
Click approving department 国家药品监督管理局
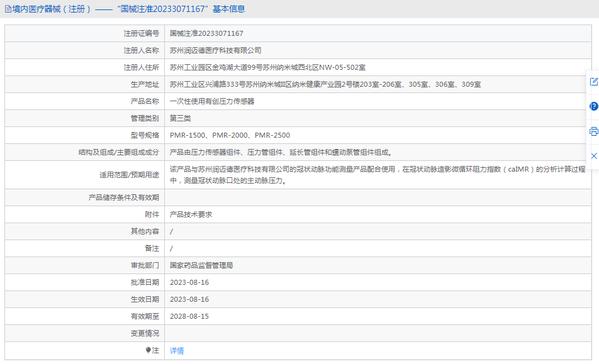[x=201, y=265]
